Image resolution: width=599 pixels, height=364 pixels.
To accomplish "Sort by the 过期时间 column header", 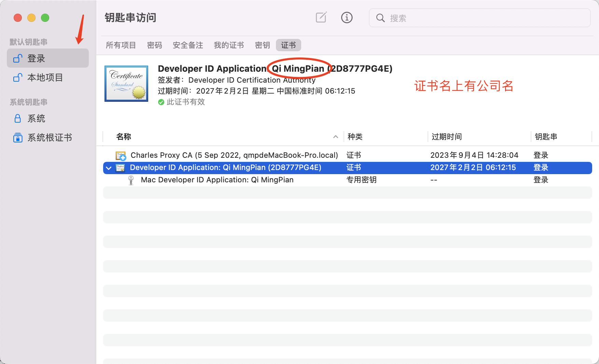I will (447, 137).
